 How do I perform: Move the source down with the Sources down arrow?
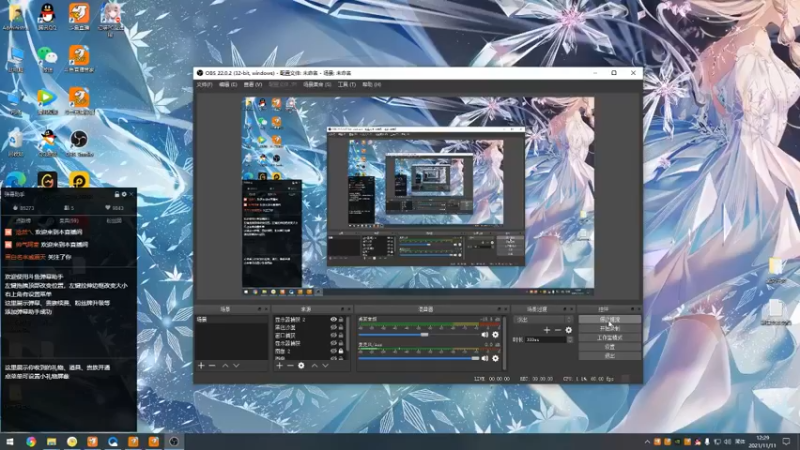tap(326, 366)
